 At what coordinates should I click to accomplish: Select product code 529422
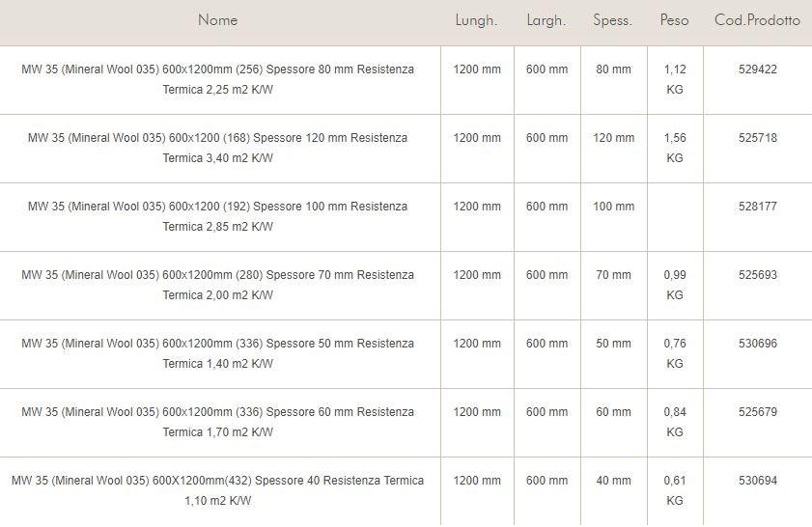[x=757, y=69]
